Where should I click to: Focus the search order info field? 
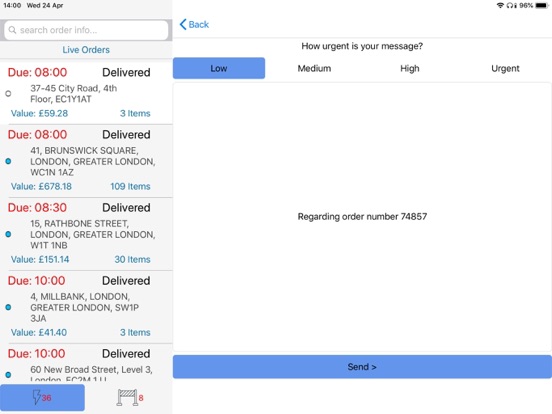86,30
